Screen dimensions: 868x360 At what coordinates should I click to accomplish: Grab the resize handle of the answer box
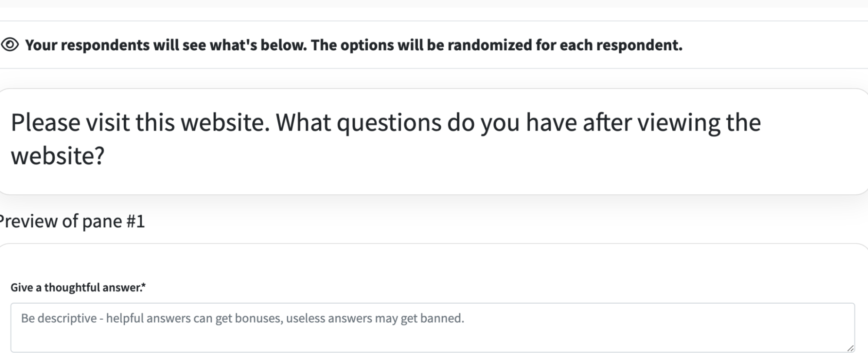(850, 348)
